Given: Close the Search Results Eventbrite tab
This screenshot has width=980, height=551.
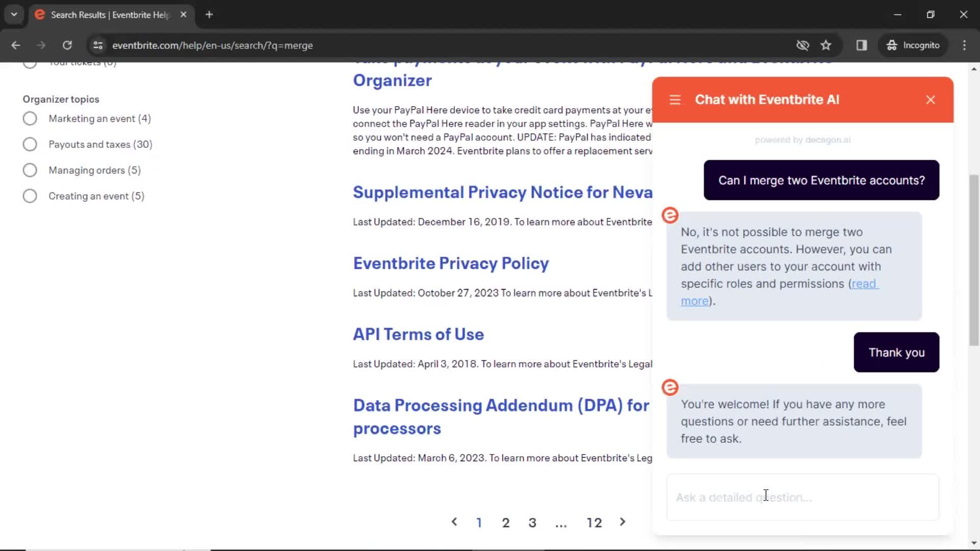Looking at the screenshot, I should [183, 15].
